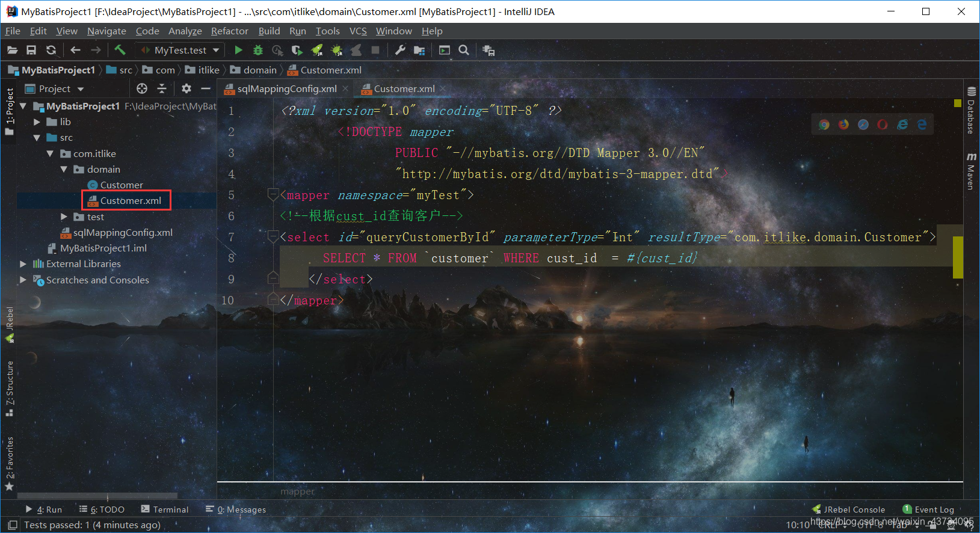Open MyTest.test run configuration dropdown
Image resolution: width=980 pixels, height=533 pixels.
tap(180, 50)
